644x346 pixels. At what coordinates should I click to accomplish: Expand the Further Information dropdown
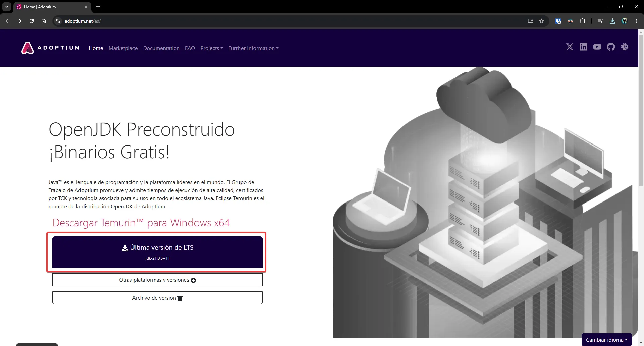254,48
